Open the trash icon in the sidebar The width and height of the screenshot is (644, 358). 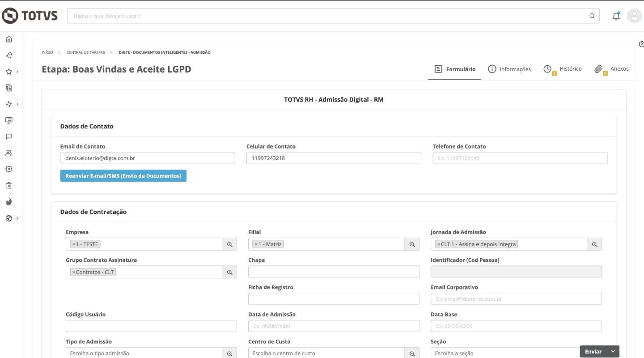pos(8,185)
